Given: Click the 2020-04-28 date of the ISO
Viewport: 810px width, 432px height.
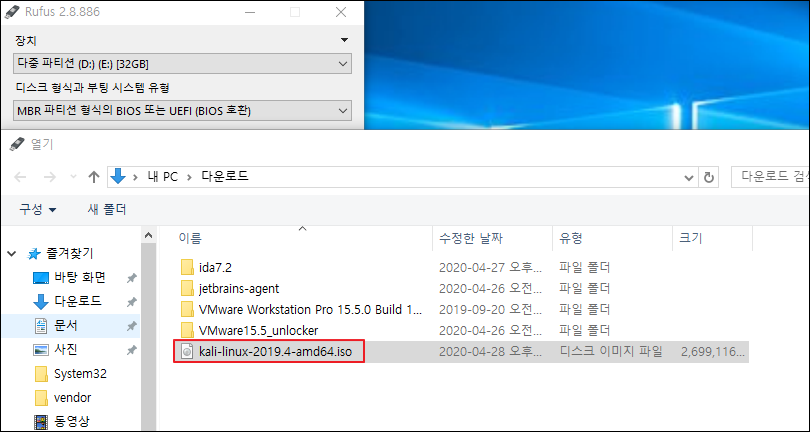Looking at the screenshot, I should 490,351.
